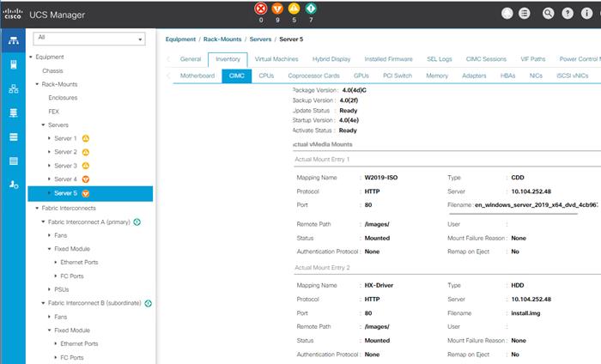Expand PSUs tree node arrow
The image size is (601, 364).
tap(49, 289)
